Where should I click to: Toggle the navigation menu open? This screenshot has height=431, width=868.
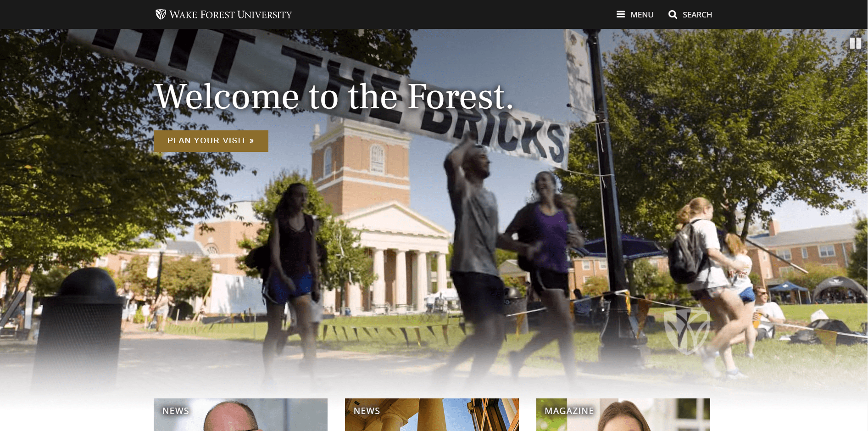[x=635, y=14]
